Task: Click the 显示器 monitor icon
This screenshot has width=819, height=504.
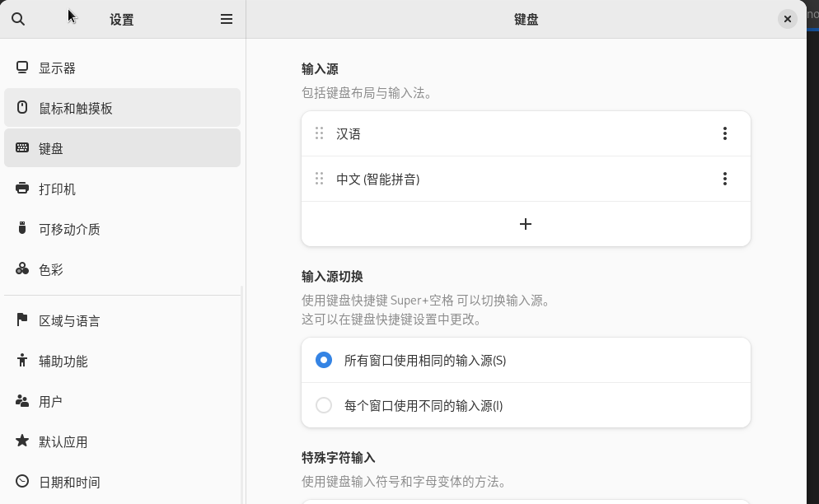Action: click(x=22, y=68)
